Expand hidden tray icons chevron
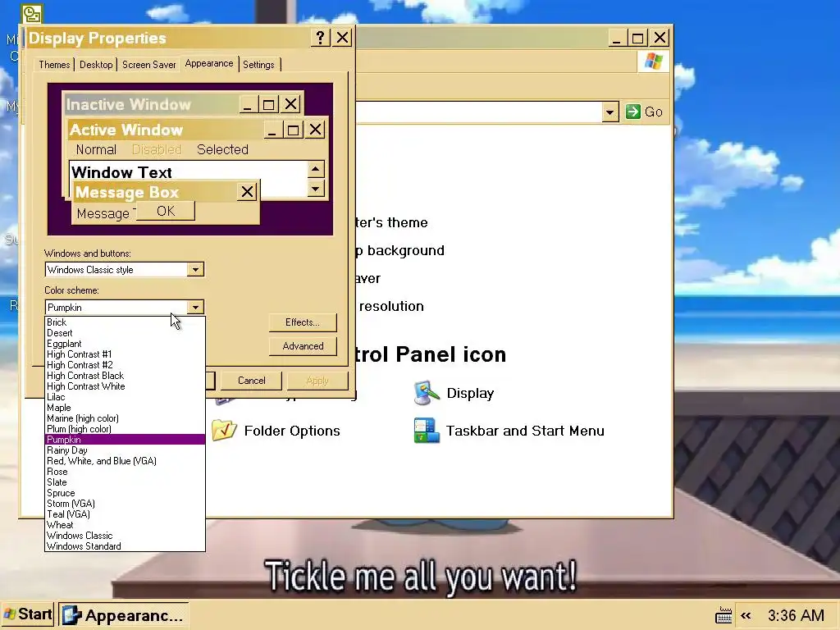The height and width of the screenshot is (630, 840). (746, 615)
